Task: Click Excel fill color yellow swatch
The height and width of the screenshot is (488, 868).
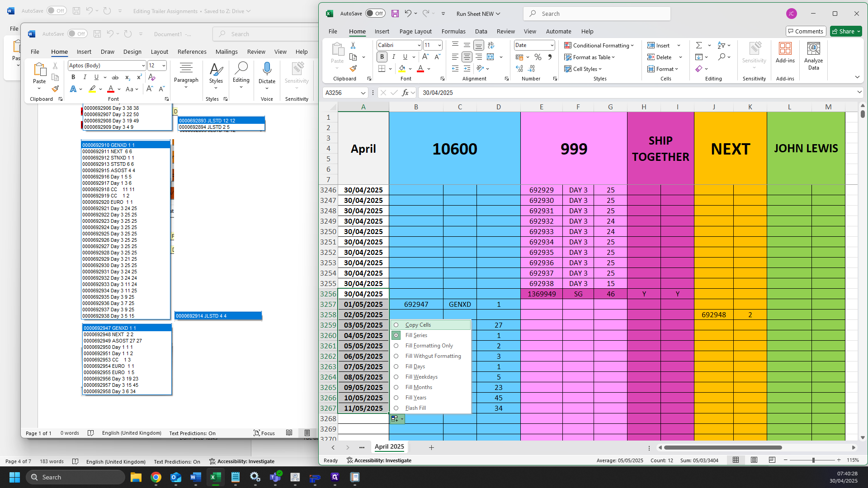Action: 402,69
